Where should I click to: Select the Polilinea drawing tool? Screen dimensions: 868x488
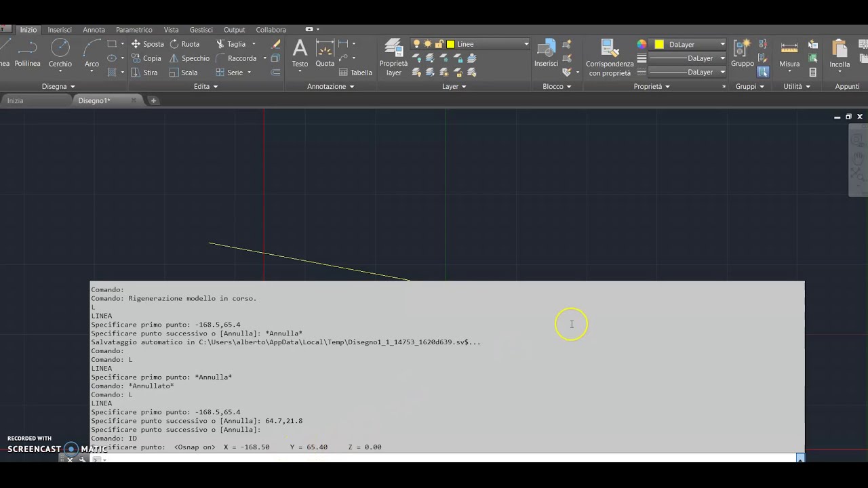pyautogui.click(x=27, y=54)
